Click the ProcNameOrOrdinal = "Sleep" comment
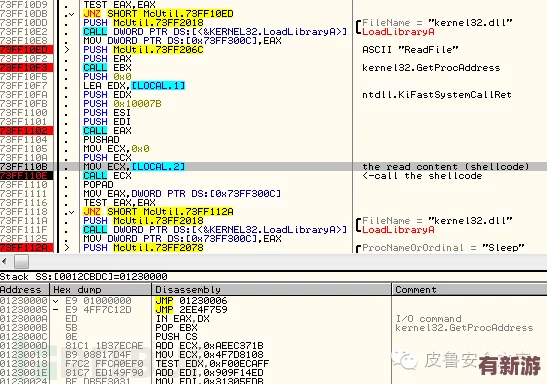547x384 pixels. [x=443, y=248]
